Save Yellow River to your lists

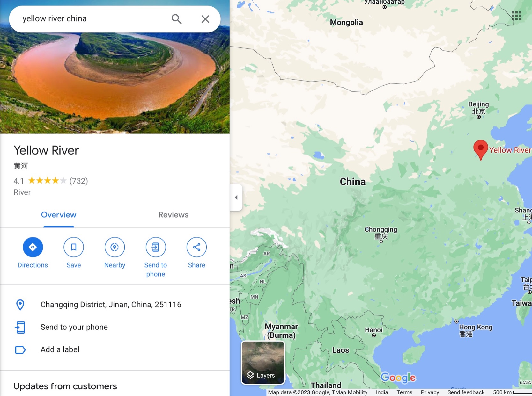tap(73, 247)
